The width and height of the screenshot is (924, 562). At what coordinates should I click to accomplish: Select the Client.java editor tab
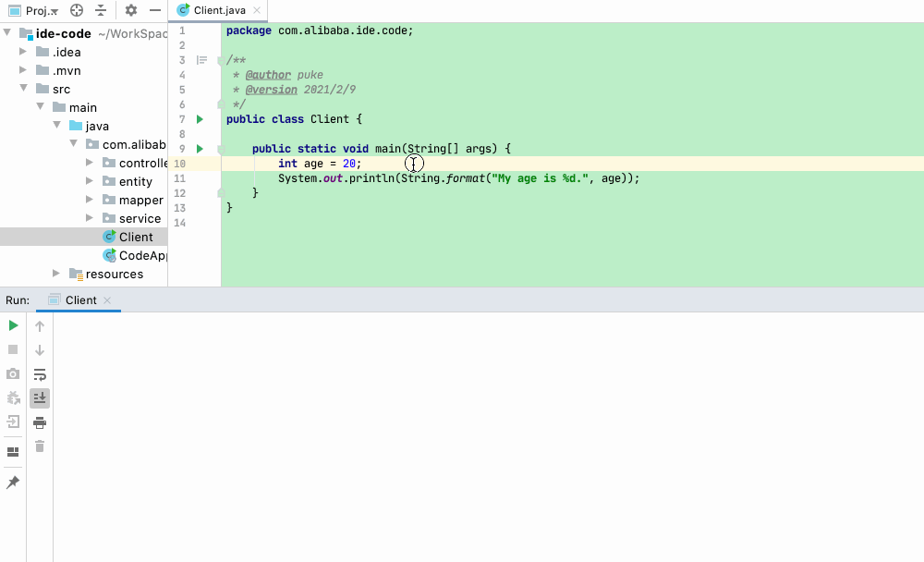coord(219,10)
